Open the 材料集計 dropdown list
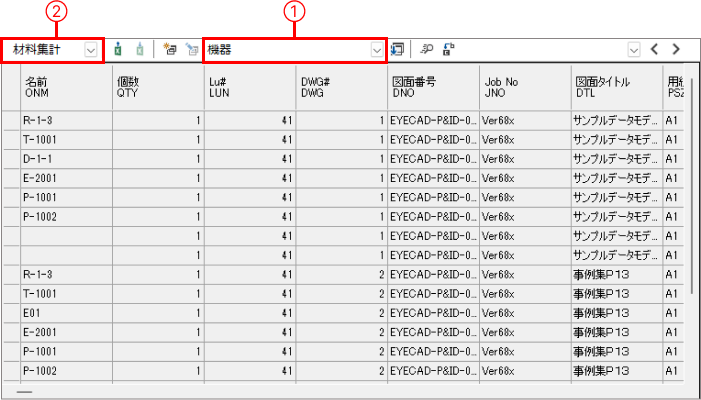This screenshot has height=400, width=701. click(x=91, y=48)
